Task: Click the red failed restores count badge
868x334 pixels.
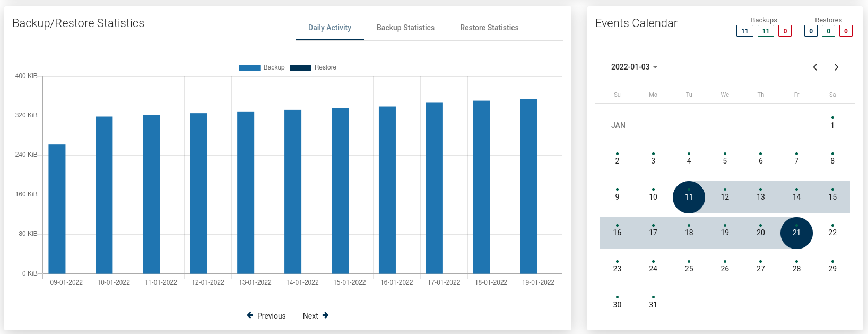Action: pos(846,31)
